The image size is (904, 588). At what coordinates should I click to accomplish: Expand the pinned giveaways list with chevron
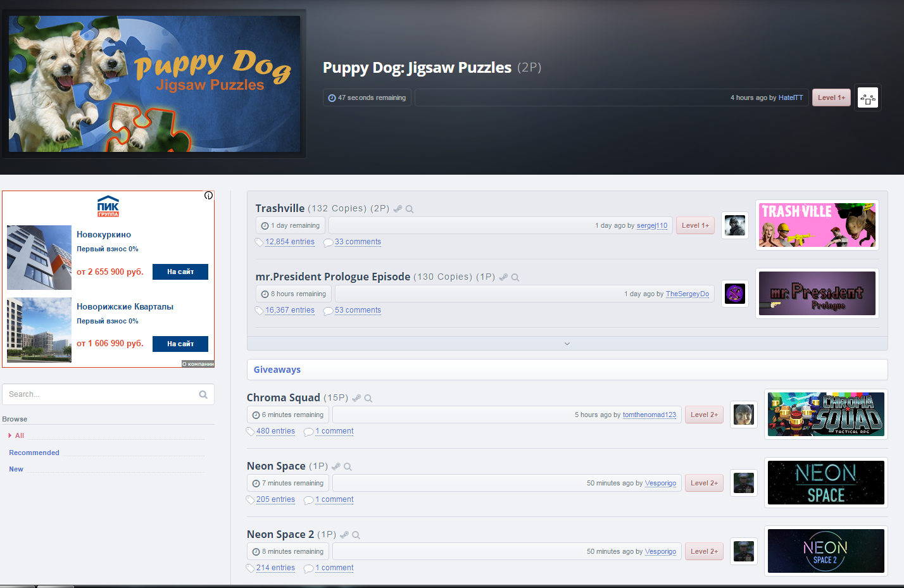[x=567, y=344]
